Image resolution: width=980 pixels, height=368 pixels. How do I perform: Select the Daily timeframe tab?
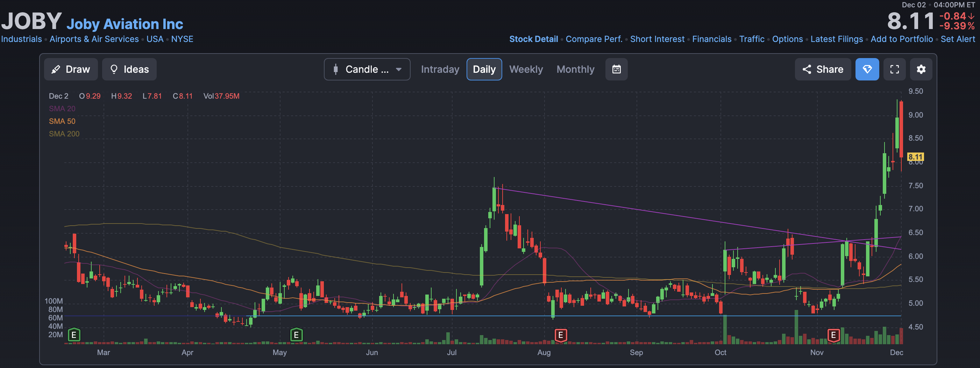484,69
